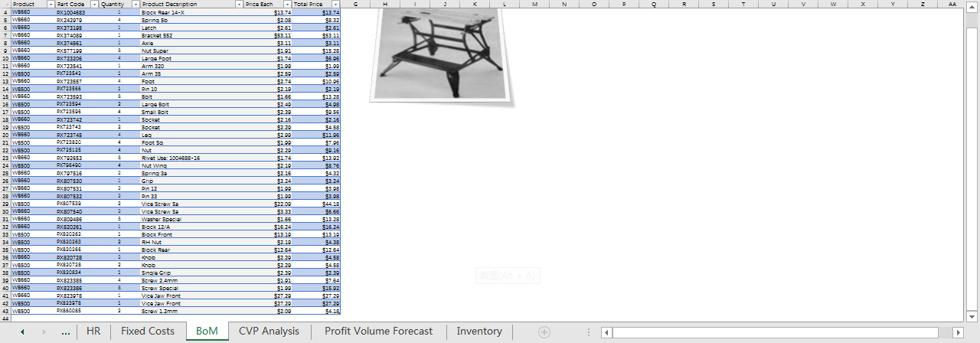Select row 23 header
Viewport: 980px width, 343px height.
pyautogui.click(x=5, y=158)
